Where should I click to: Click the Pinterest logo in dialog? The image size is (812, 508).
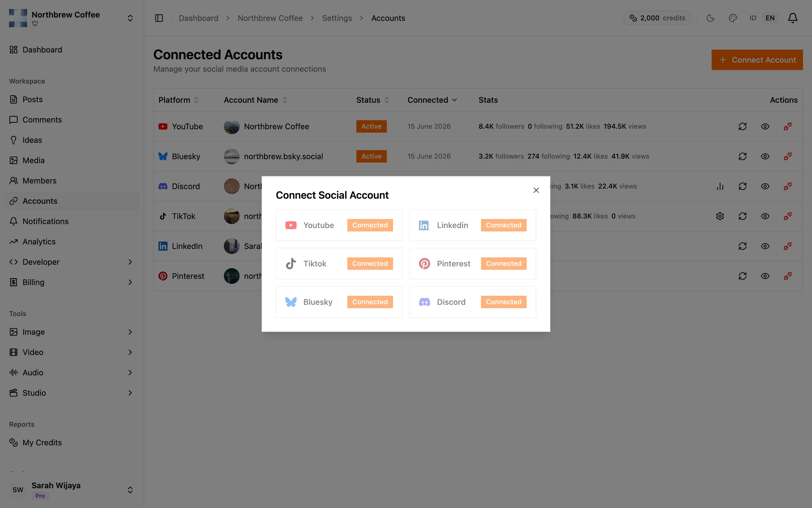[424, 263]
